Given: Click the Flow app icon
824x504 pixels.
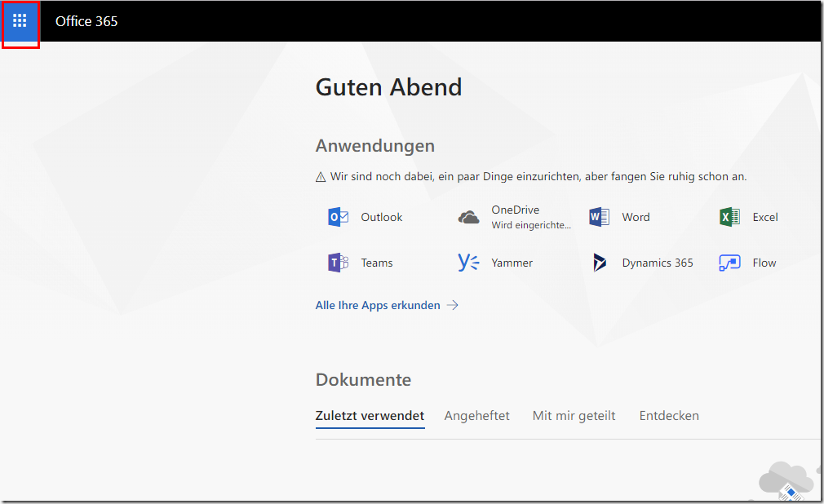Looking at the screenshot, I should [729, 263].
